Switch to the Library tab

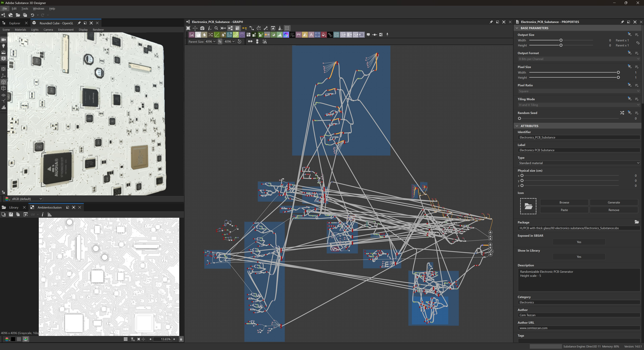point(13,207)
